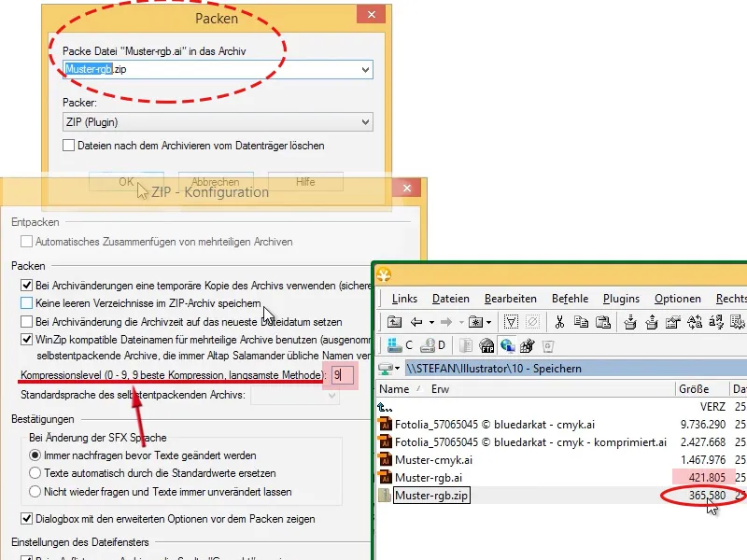The height and width of the screenshot is (560, 747).
Task: Expand the archive name combo box arrow
Action: coord(365,69)
